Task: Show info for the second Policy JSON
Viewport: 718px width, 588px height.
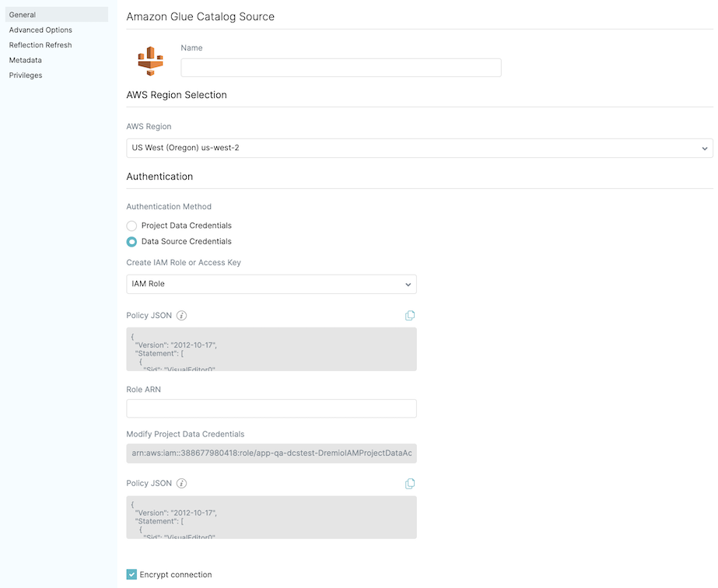Action: pyautogui.click(x=181, y=483)
